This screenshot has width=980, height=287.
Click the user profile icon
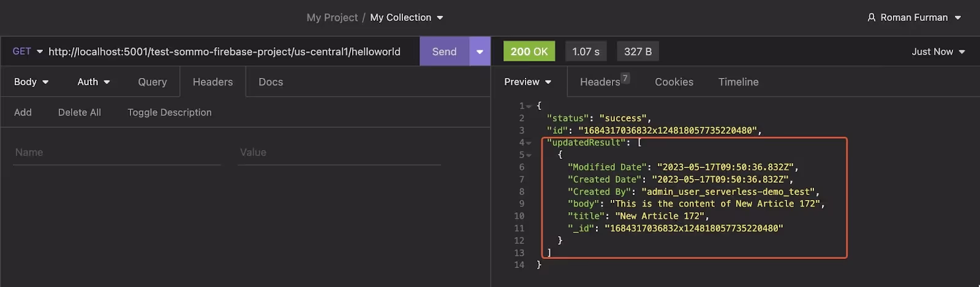click(872, 17)
